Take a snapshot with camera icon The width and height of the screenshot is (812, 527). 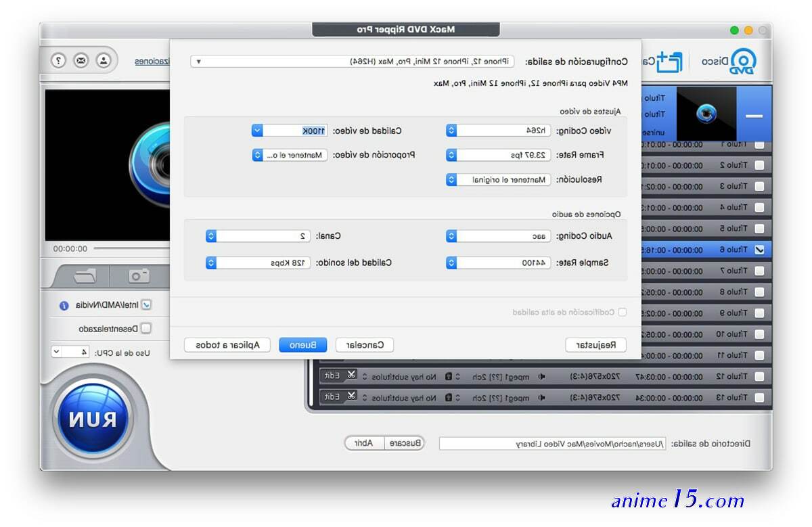coord(139,275)
